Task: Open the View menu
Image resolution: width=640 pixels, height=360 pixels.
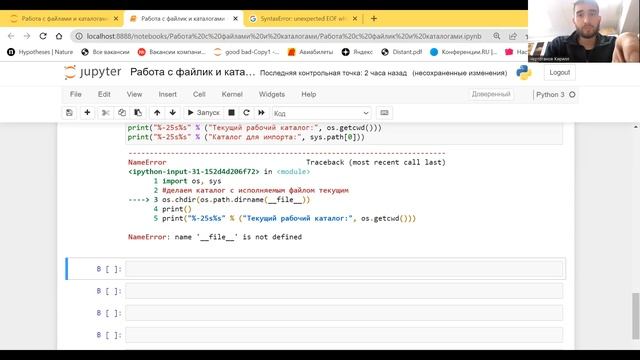Action: click(x=134, y=94)
